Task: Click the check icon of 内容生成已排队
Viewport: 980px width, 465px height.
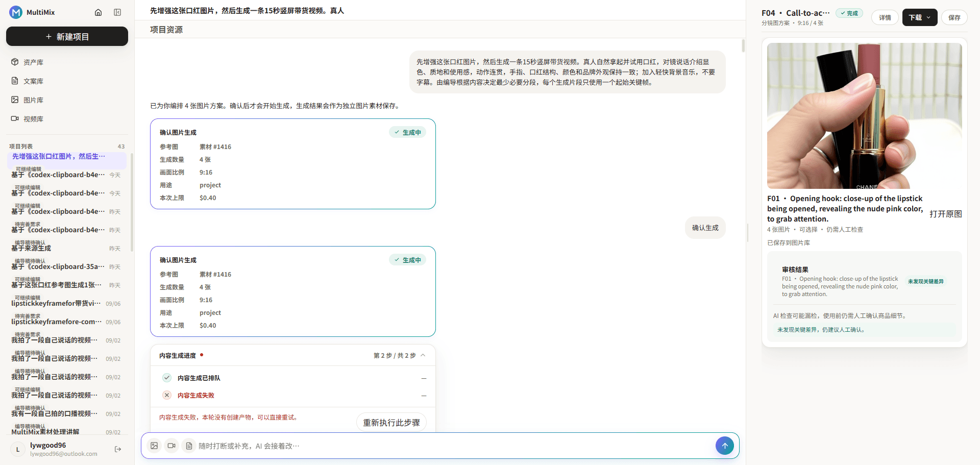Action: tap(167, 378)
